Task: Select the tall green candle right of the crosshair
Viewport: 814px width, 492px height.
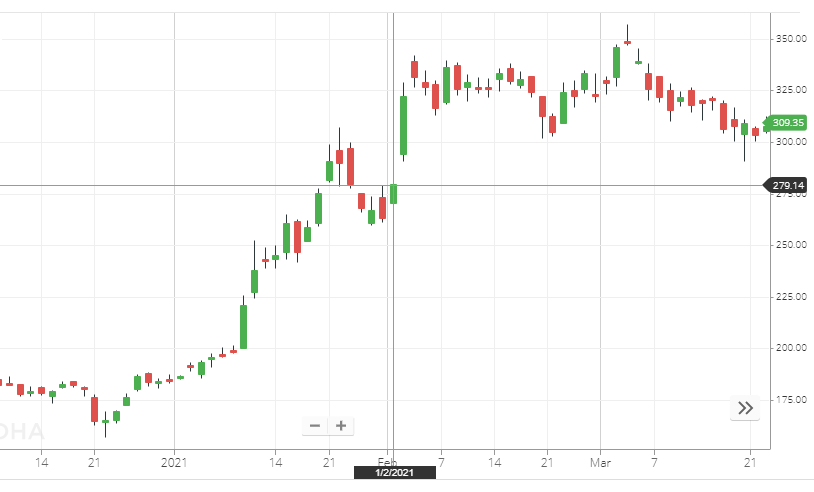Action: (404, 125)
